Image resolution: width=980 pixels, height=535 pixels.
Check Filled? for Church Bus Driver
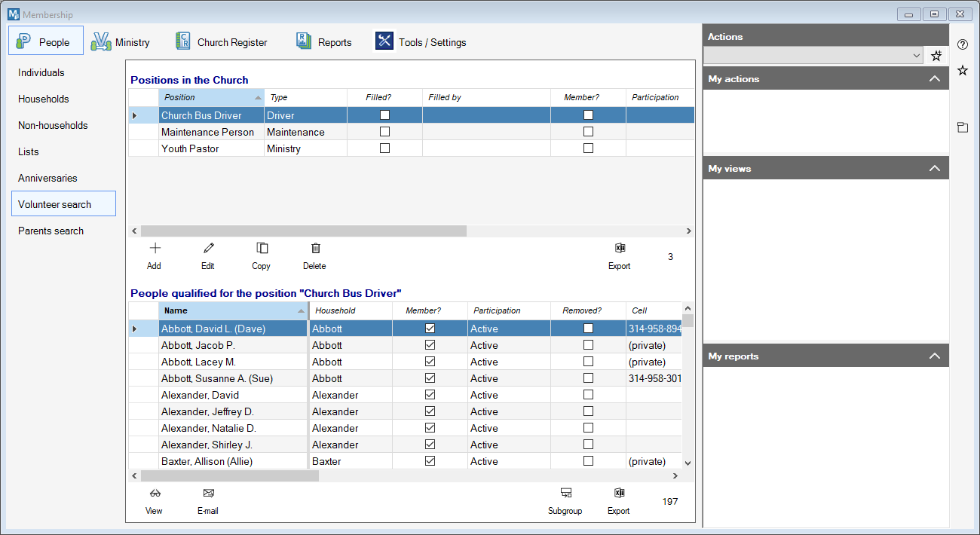(x=384, y=115)
